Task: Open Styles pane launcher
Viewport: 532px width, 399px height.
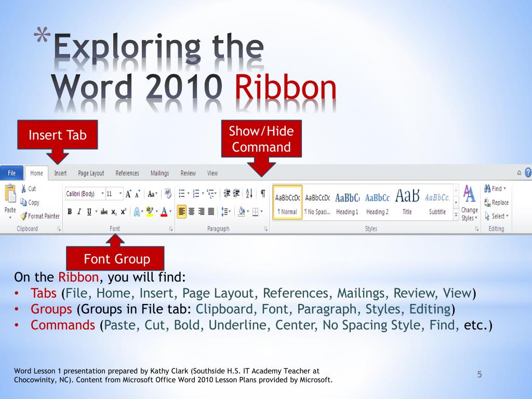Action: (477, 229)
